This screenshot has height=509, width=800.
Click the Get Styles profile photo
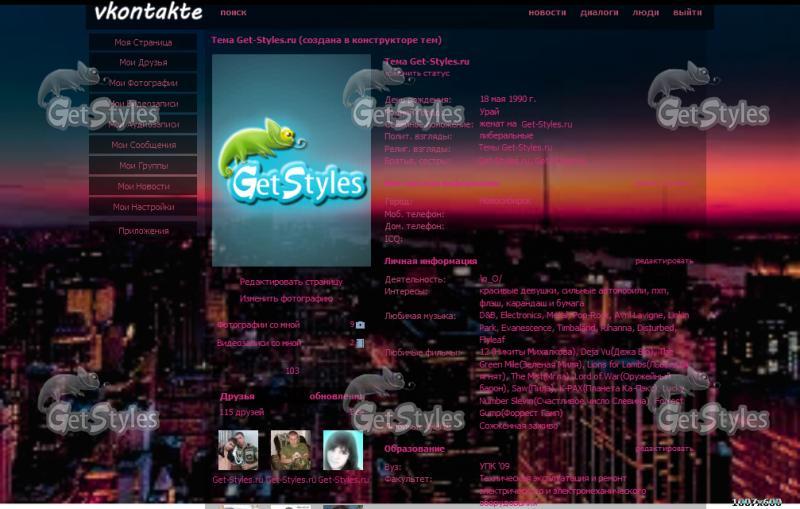(291, 160)
